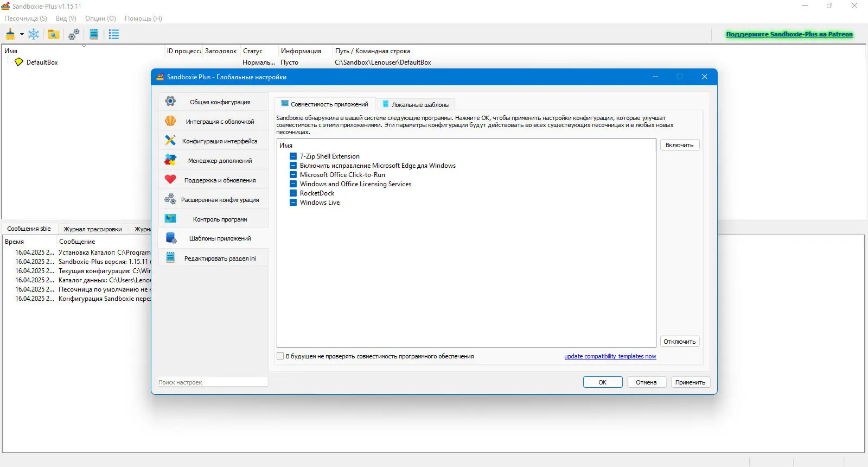
Task: Open the Опции (O) menu
Action: click(100, 18)
